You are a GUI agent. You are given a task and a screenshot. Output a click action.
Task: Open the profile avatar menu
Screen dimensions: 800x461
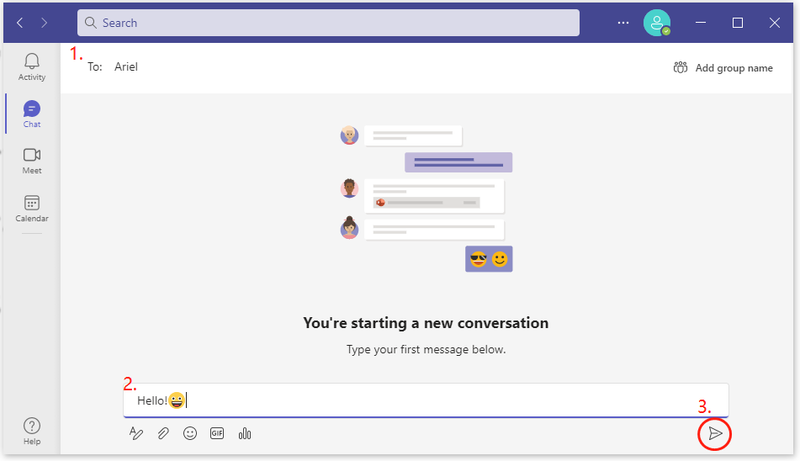point(657,22)
